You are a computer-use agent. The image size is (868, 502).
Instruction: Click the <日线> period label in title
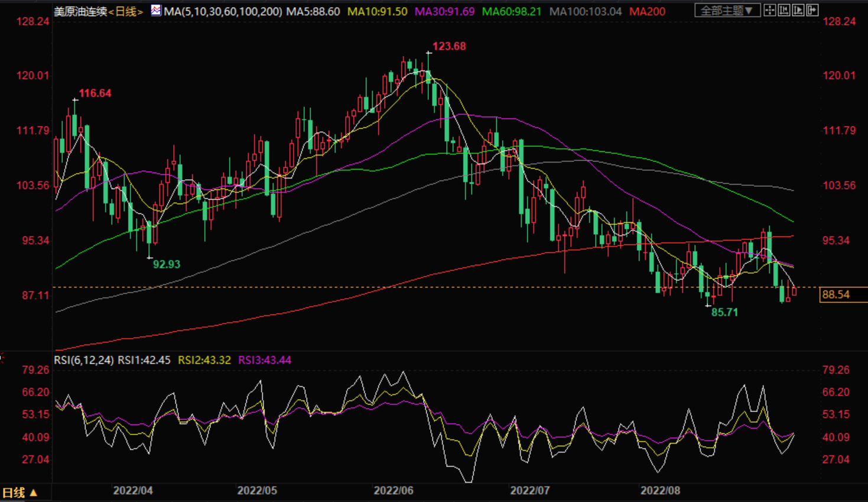[x=125, y=12]
